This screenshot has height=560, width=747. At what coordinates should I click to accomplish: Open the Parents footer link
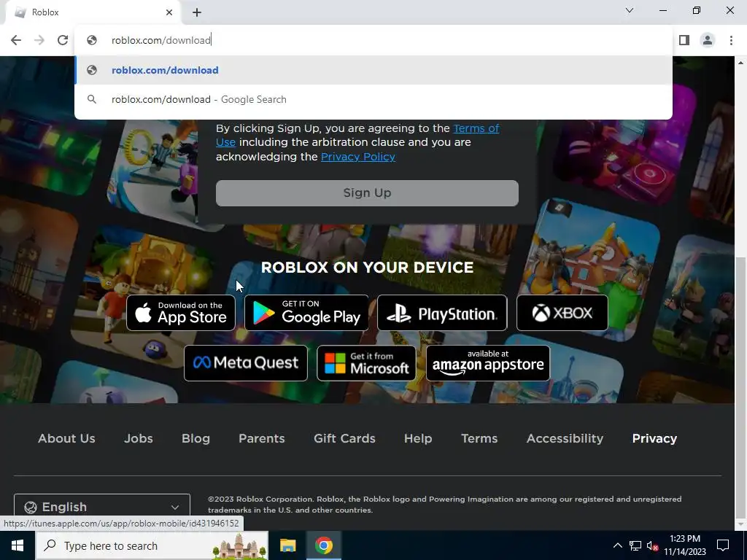[262, 438]
